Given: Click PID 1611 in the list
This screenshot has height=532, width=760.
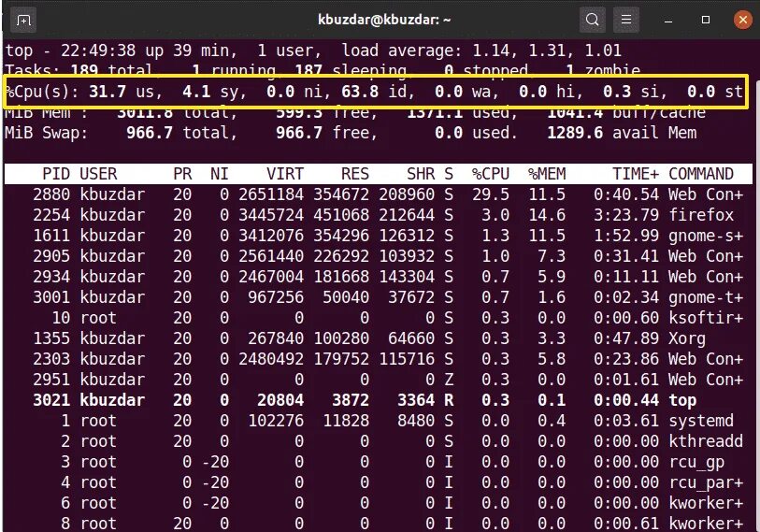Looking at the screenshot, I should pos(51,236).
